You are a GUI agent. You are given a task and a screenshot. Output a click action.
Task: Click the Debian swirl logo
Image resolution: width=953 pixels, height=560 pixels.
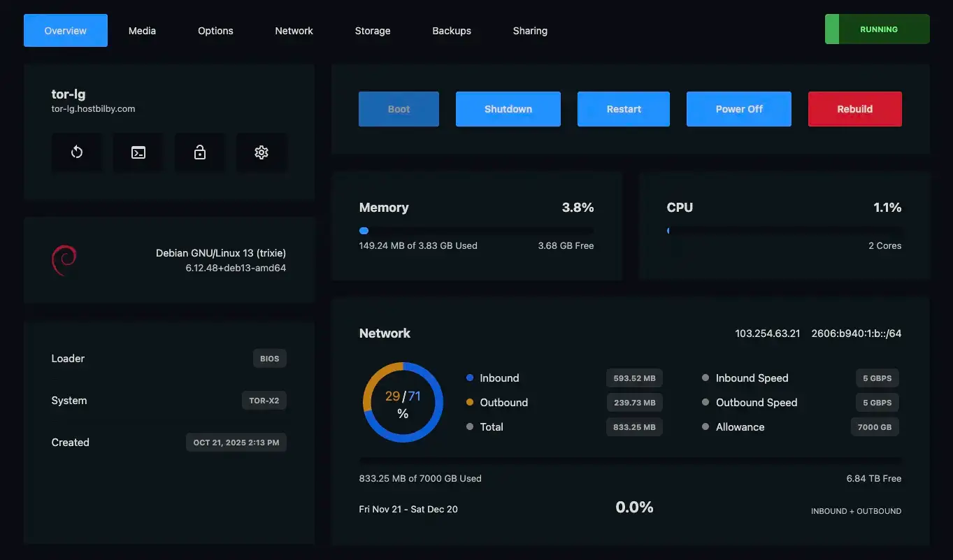click(64, 260)
